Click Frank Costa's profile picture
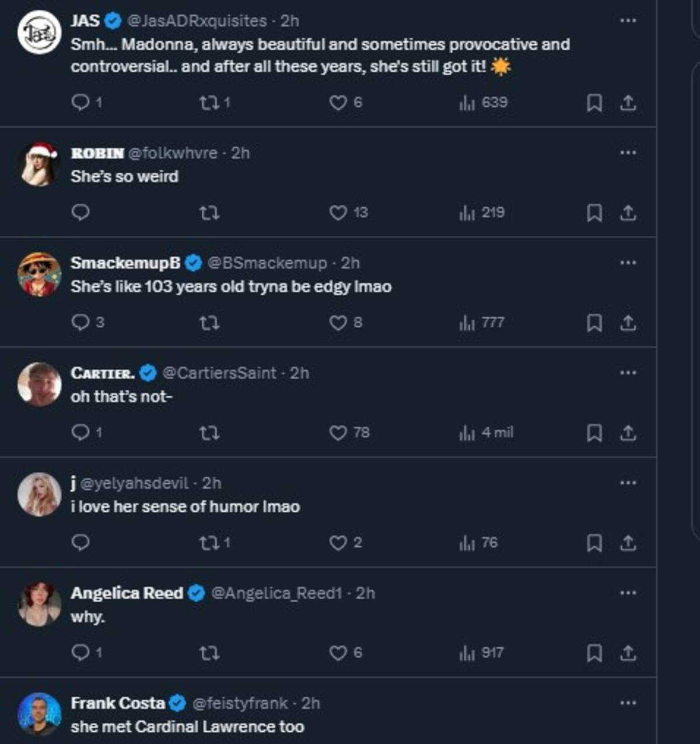Screen dimensions: 700x744 pyautogui.click(x=39, y=714)
